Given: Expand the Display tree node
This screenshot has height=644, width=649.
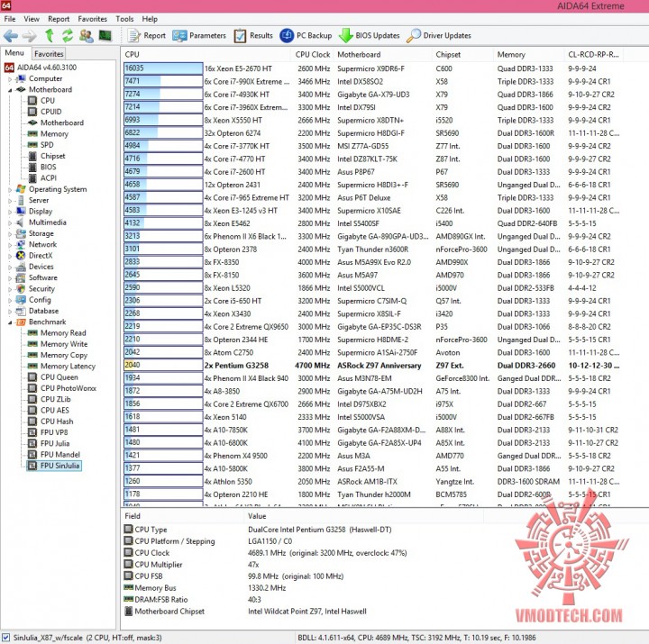Looking at the screenshot, I should [x=10, y=212].
